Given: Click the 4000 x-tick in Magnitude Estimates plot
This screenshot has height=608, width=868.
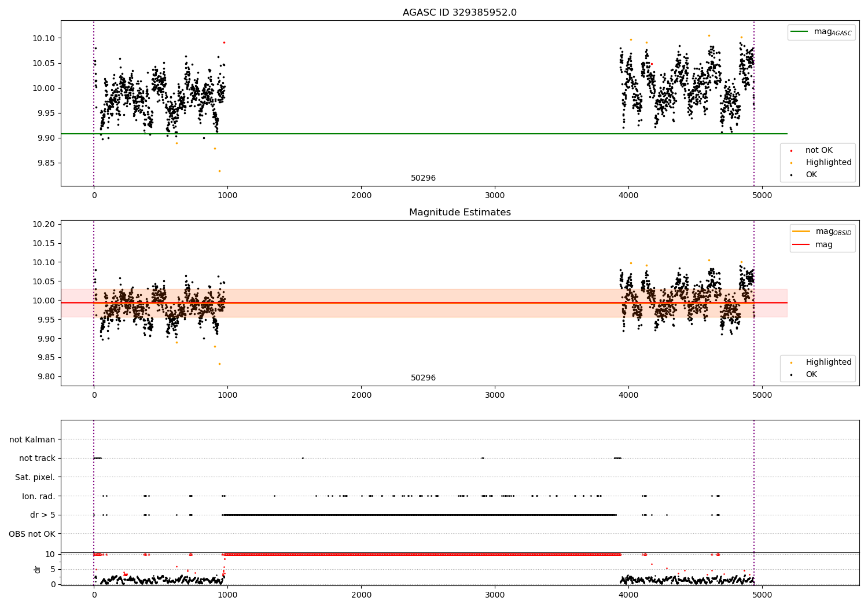Looking at the screenshot, I should click(x=628, y=395).
